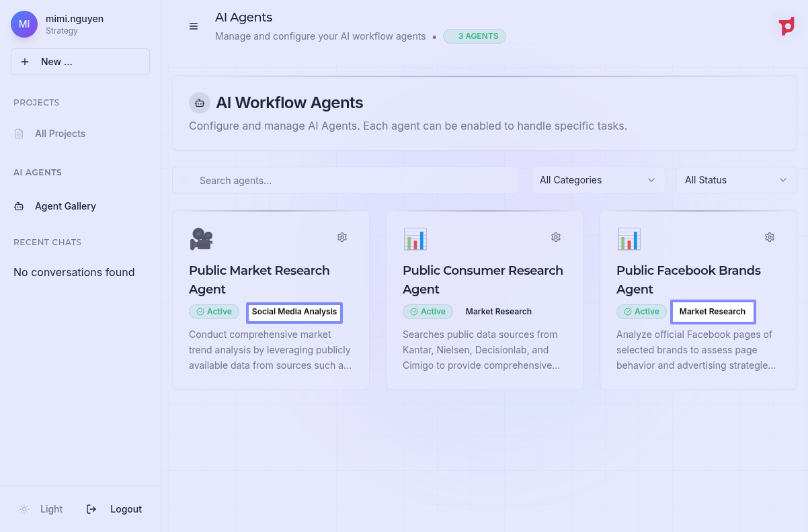Open settings gear on Public Market Research Agent
This screenshot has height=532, width=808.
[x=342, y=237]
